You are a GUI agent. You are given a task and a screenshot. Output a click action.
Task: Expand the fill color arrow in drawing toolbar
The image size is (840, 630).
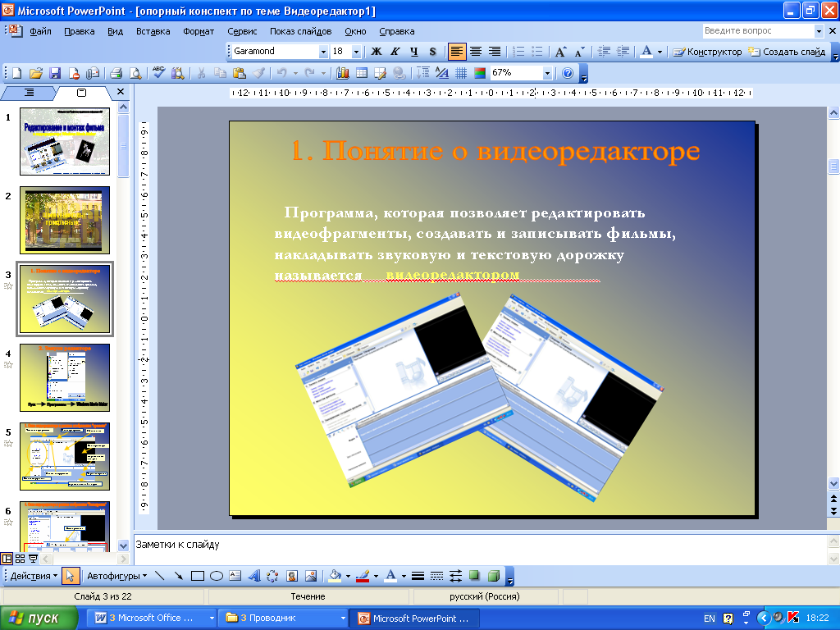(x=348, y=577)
